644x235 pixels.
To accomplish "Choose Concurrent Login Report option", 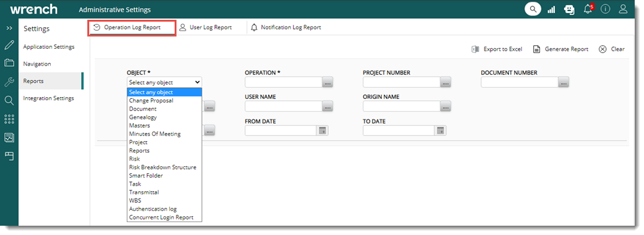I will point(164,217).
